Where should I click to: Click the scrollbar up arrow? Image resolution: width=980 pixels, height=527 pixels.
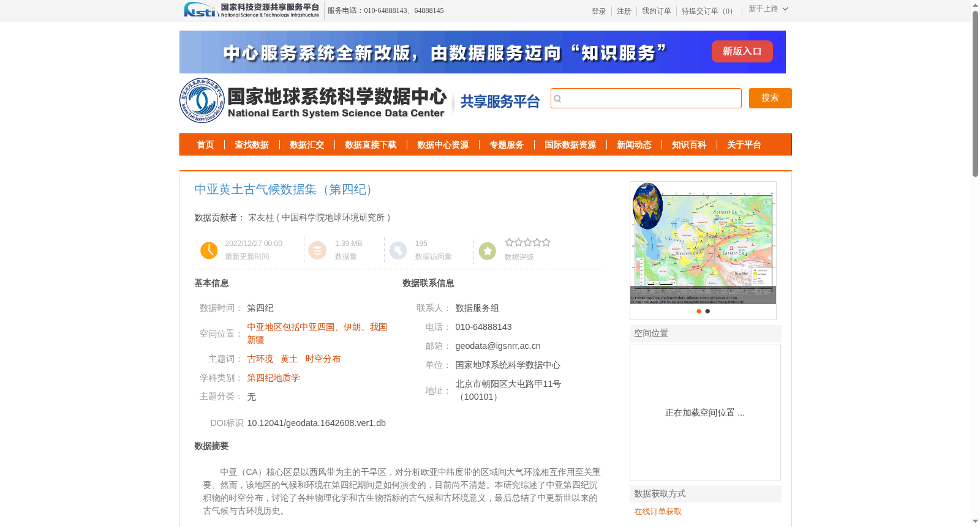975,5
